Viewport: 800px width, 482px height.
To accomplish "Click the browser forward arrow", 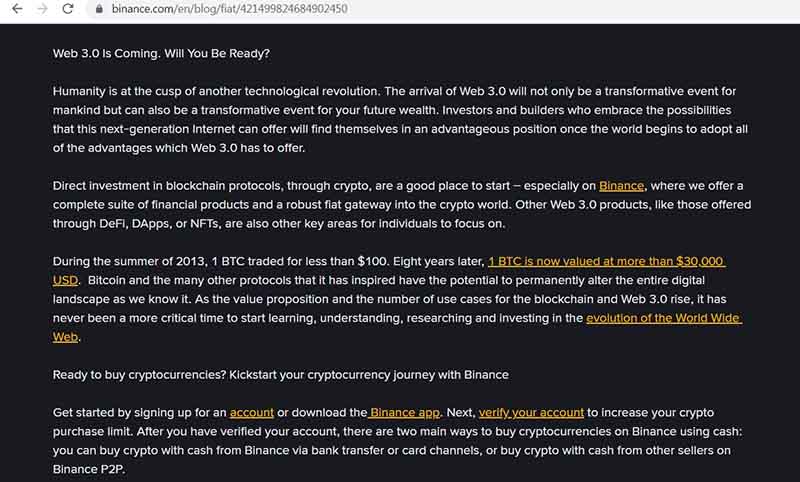I will tap(42, 9).
